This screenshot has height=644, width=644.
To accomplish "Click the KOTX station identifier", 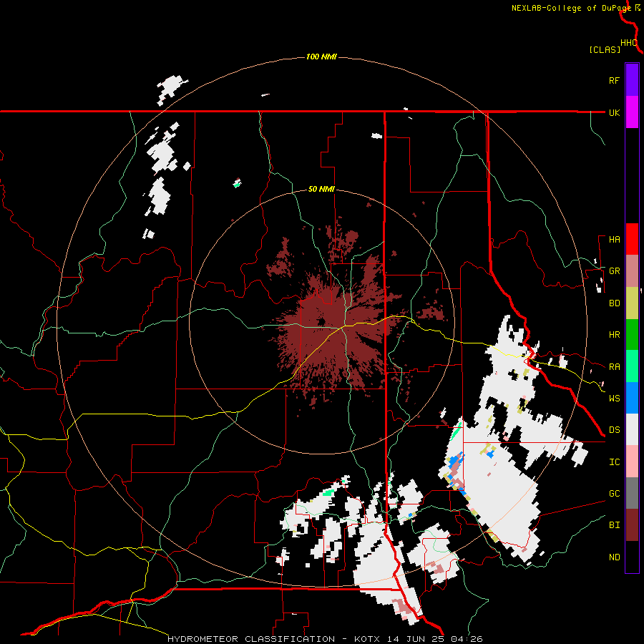I will click(x=367, y=639).
